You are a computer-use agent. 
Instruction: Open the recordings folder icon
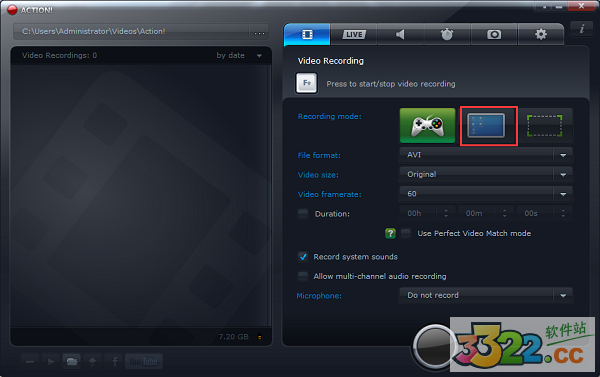click(72, 361)
